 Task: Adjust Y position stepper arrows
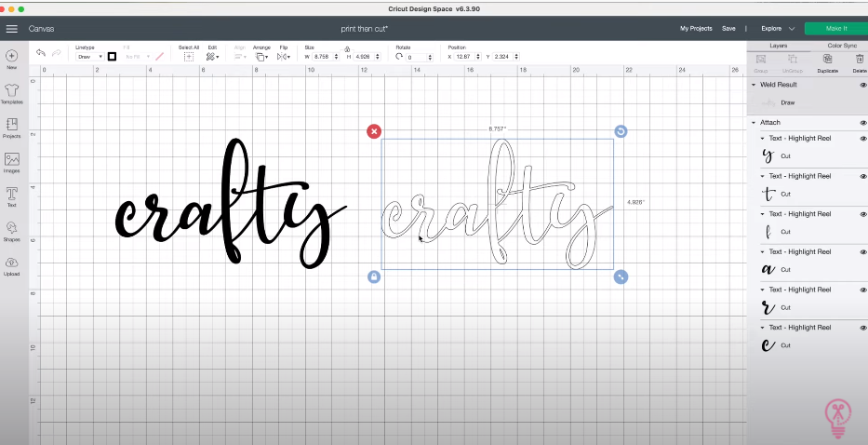coord(516,57)
